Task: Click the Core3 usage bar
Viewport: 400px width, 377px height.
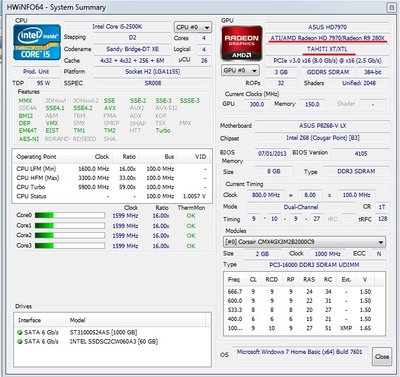Action: 70,246
